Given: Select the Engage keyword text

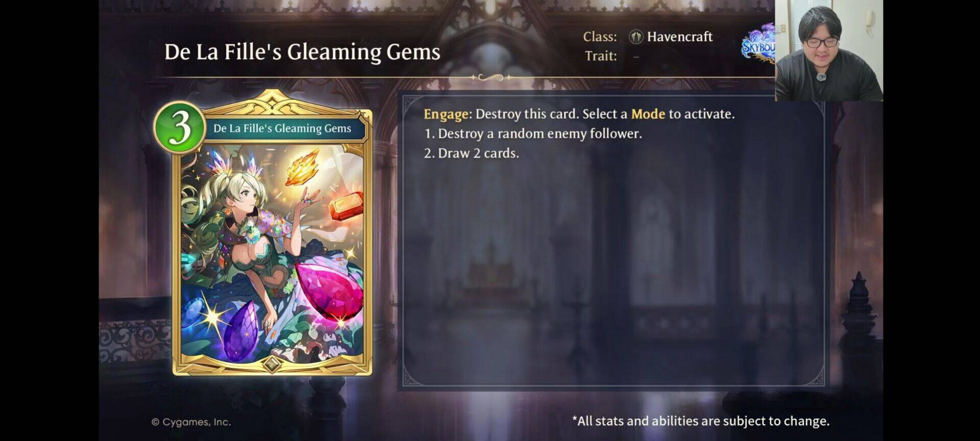Looking at the screenshot, I should pyautogui.click(x=446, y=114).
